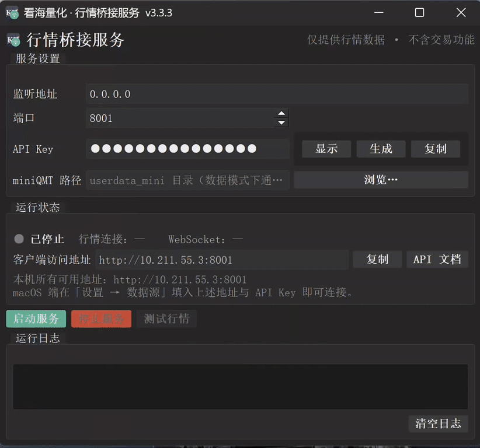The width and height of the screenshot is (480, 448).
Task: Click the 监听地址 input field
Action: point(277,94)
